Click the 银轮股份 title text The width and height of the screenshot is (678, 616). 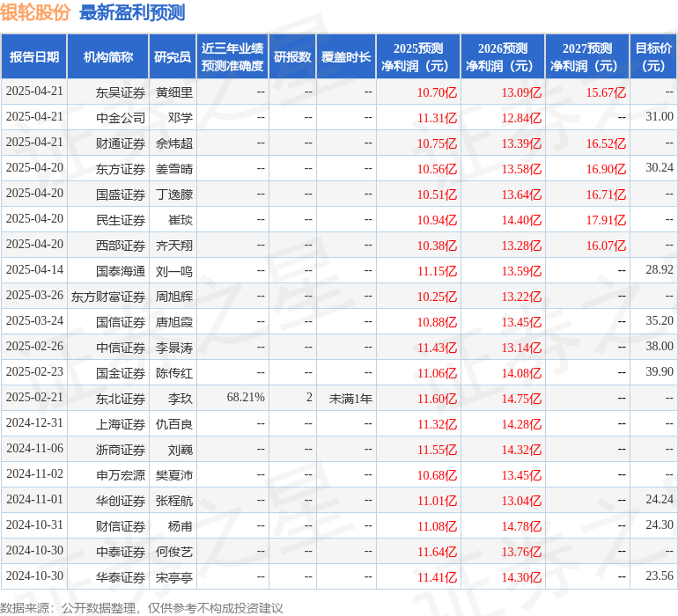35,12
